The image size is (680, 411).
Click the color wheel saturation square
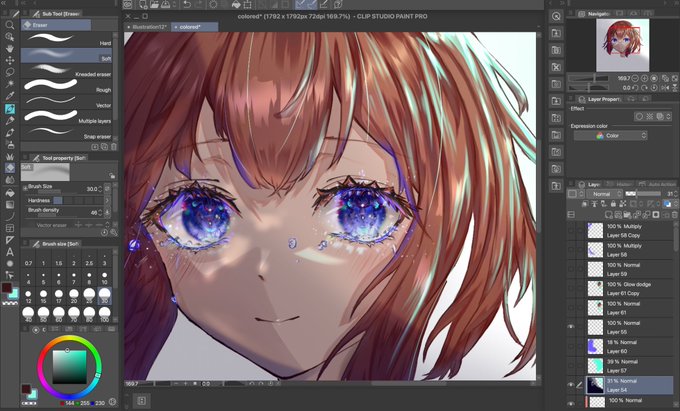[69, 367]
